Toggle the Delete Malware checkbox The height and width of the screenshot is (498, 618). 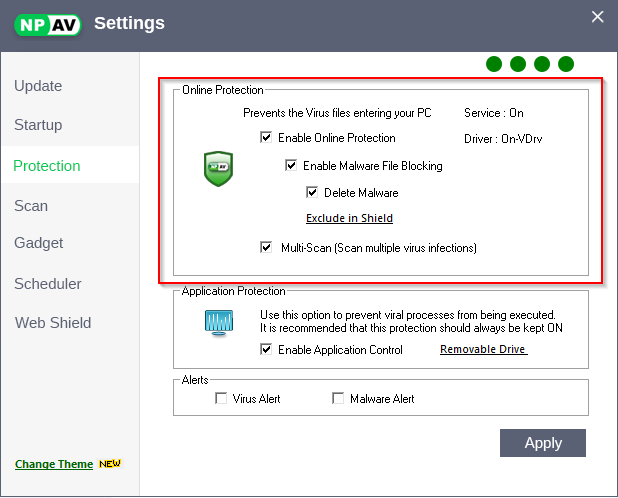click(x=312, y=193)
